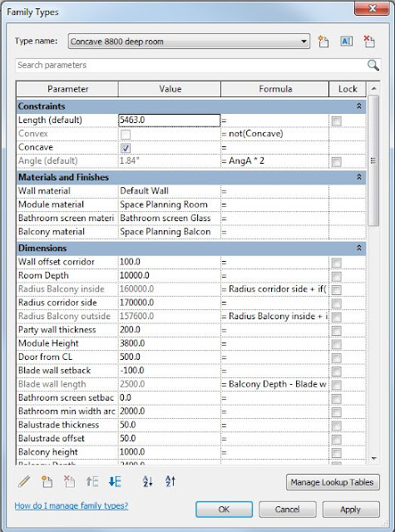395x532 pixels.
Task: Click the scrollbar down arrow
Action: 373,458
